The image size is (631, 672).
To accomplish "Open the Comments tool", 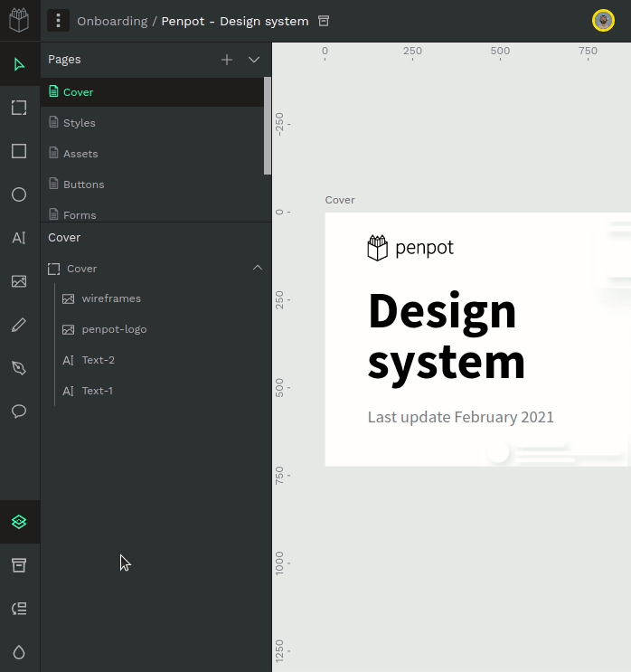I will tap(19, 412).
